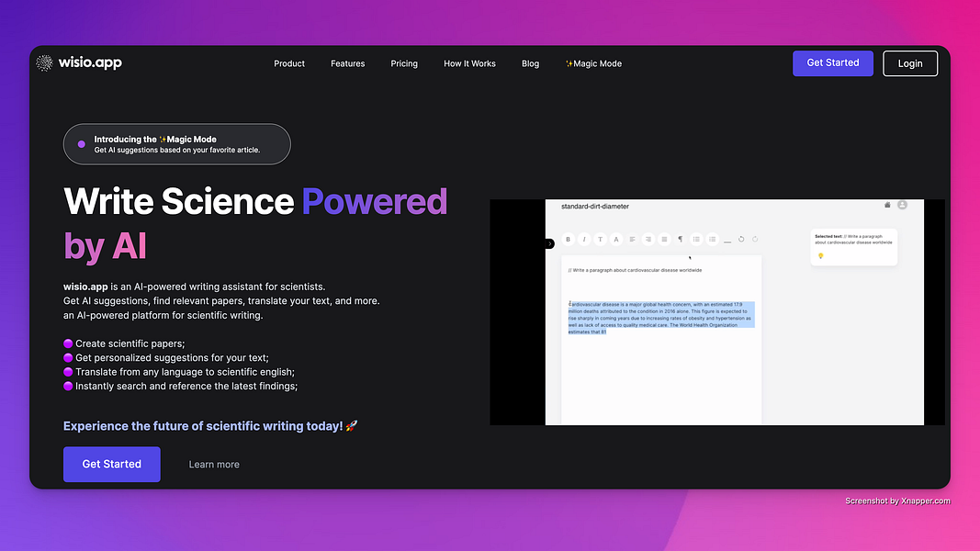Toggle bold formatting in demo editor

pyautogui.click(x=569, y=240)
